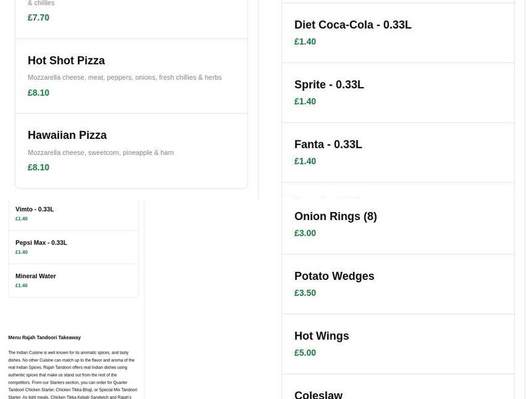Open the Hawaiian Pizza listing

point(66,135)
